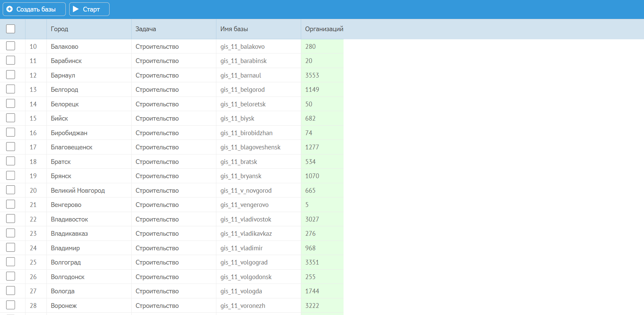
Task: Click organization count 534 for Братск
Action: pyautogui.click(x=310, y=162)
